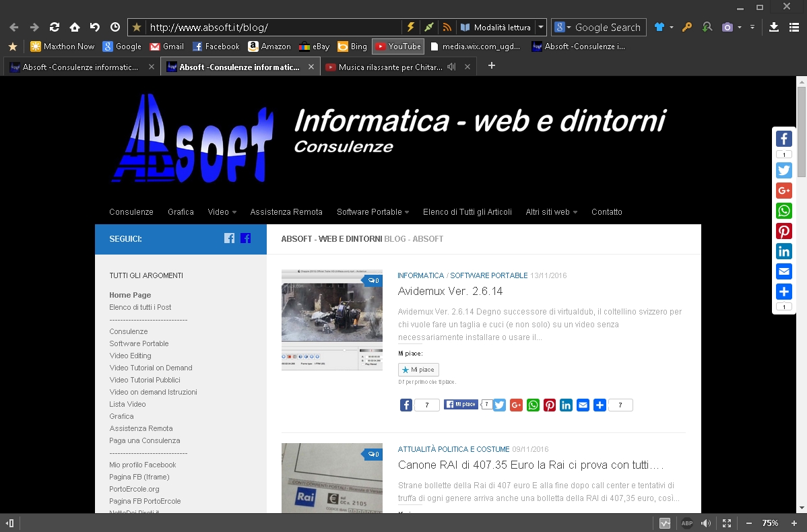This screenshot has height=532, width=807.
Task: Pin on Pinterest from floating sidebar
Action: [784, 231]
